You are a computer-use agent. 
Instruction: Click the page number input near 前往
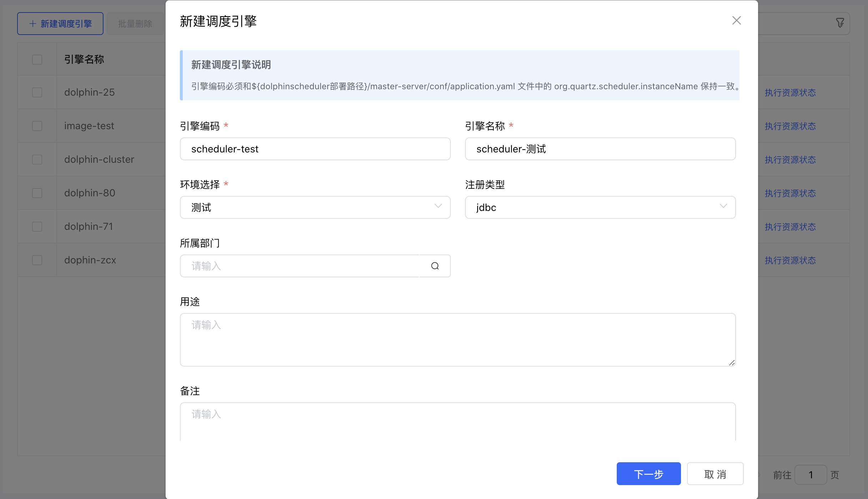click(x=811, y=475)
